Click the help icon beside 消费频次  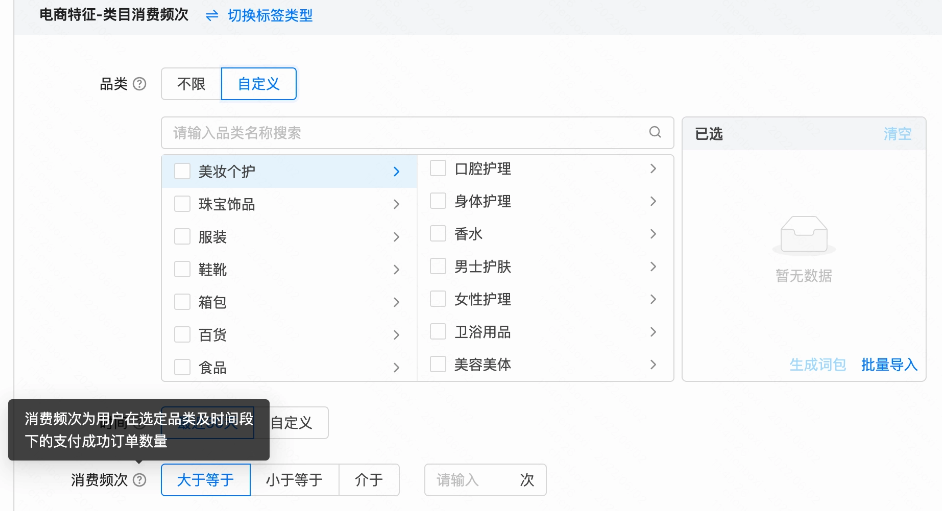point(140,480)
